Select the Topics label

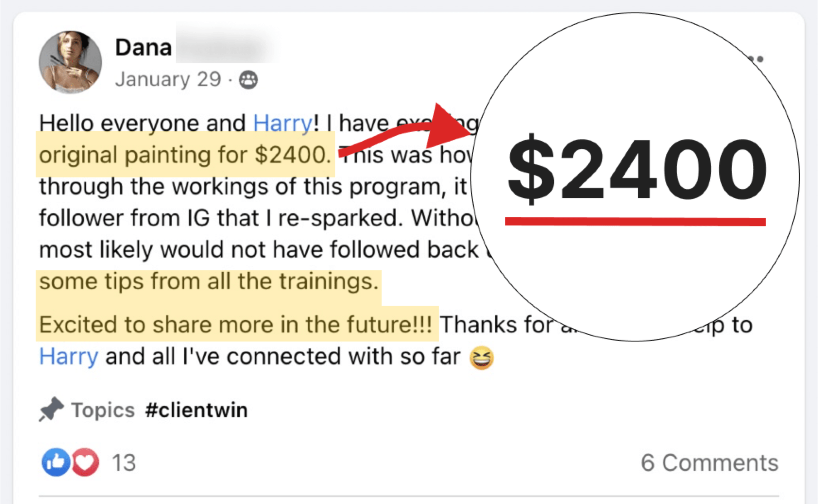click(103, 410)
